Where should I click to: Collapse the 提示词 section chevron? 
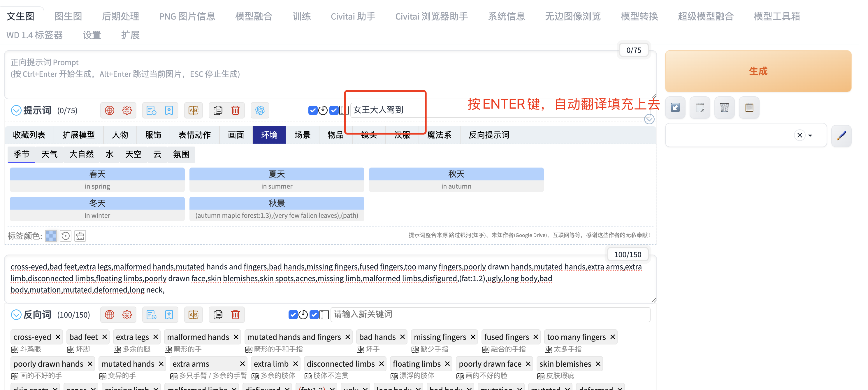(x=16, y=110)
